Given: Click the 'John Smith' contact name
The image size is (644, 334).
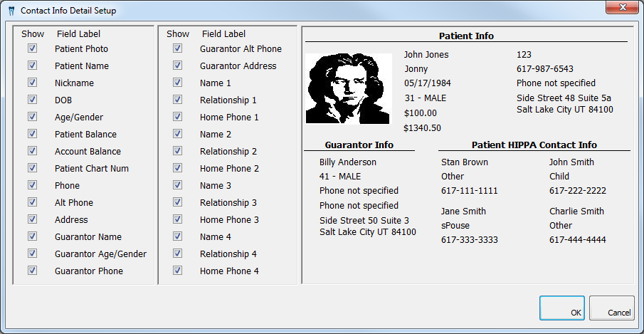Looking at the screenshot, I should [x=571, y=162].
